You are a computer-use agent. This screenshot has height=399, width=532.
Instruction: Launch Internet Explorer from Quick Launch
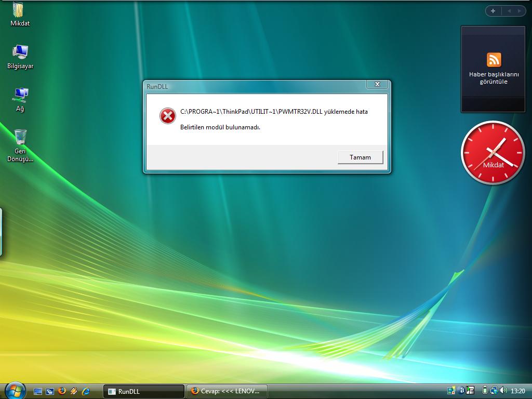pyautogui.click(x=86, y=392)
